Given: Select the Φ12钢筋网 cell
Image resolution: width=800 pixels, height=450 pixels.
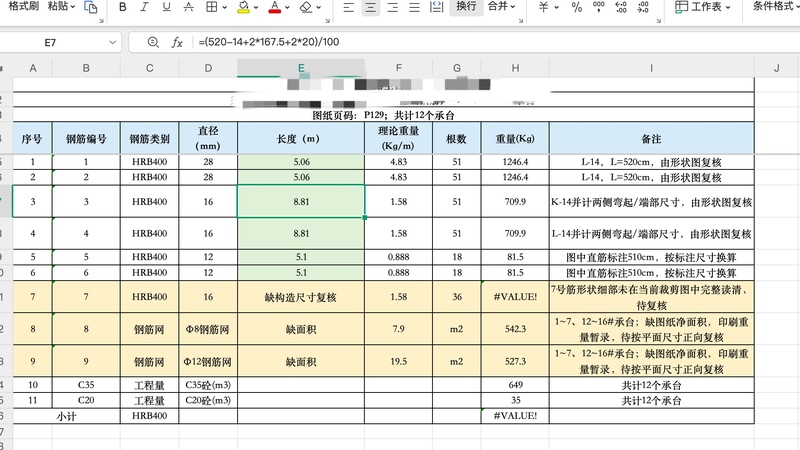Looking at the screenshot, I should coord(208,361).
